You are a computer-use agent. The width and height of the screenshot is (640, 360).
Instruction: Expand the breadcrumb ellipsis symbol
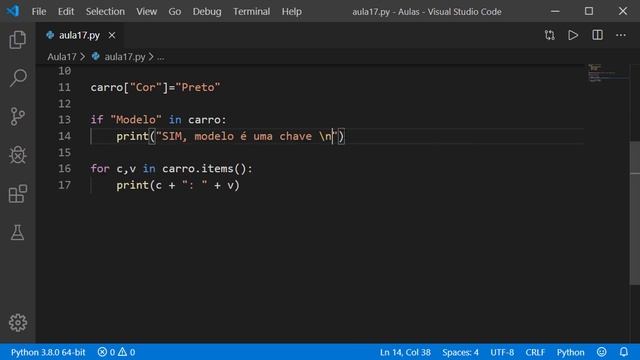click(161, 57)
